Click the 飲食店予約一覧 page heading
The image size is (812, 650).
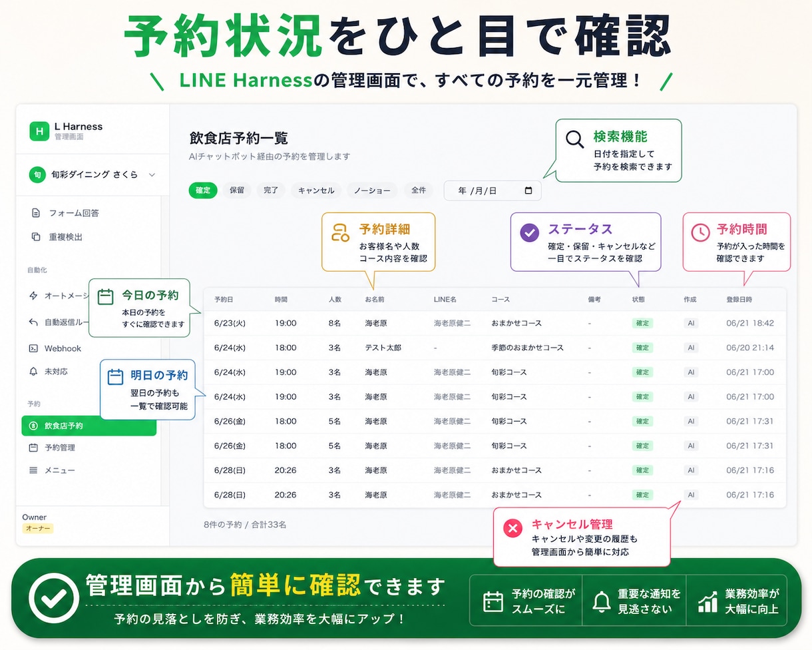(x=239, y=139)
